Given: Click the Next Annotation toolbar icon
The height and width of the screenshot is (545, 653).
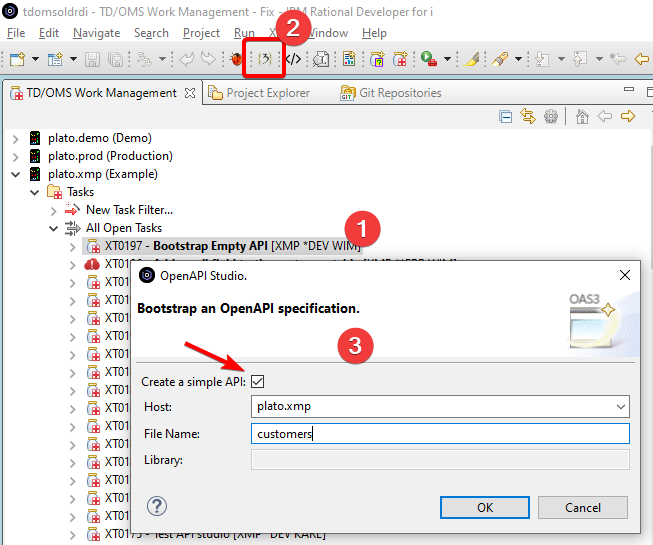Looking at the screenshot, I should tap(542, 59).
